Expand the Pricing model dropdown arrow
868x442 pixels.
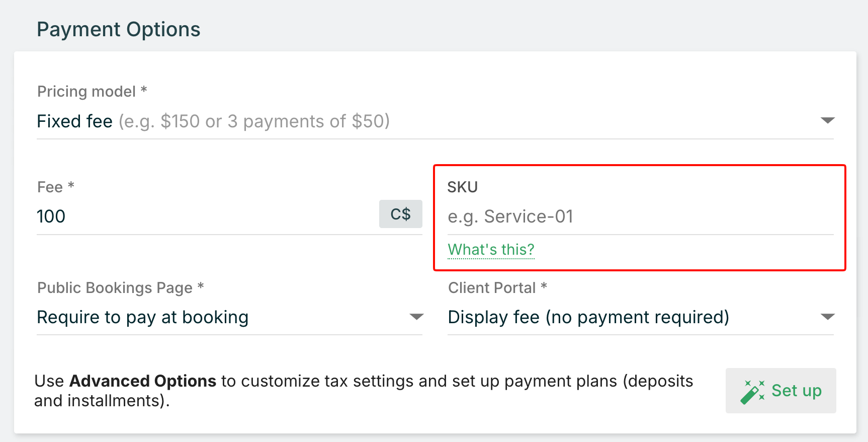[827, 120]
